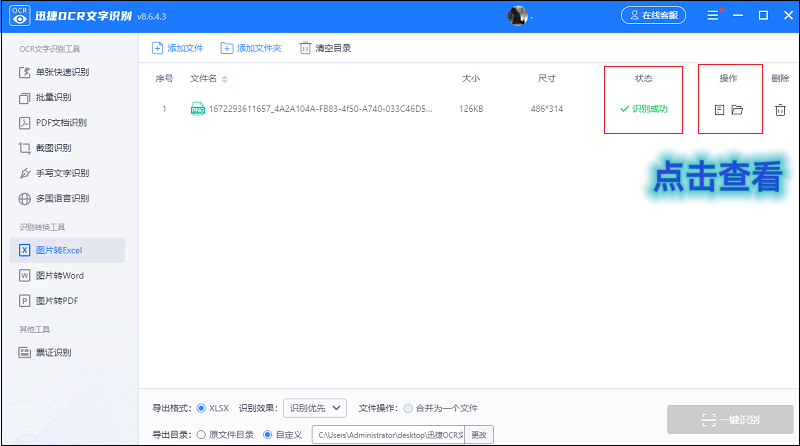
Task: Open 单张快速识别 tool
Action: [54, 72]
